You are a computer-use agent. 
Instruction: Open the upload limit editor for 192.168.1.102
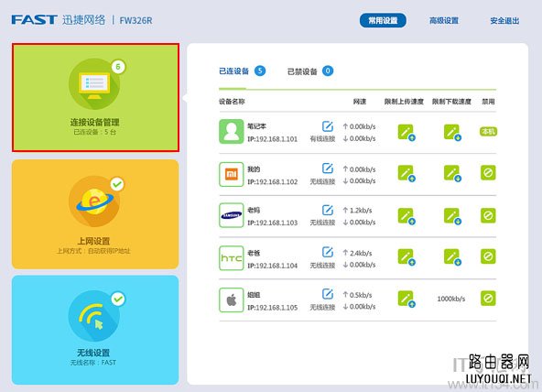[x=406, y=173]
